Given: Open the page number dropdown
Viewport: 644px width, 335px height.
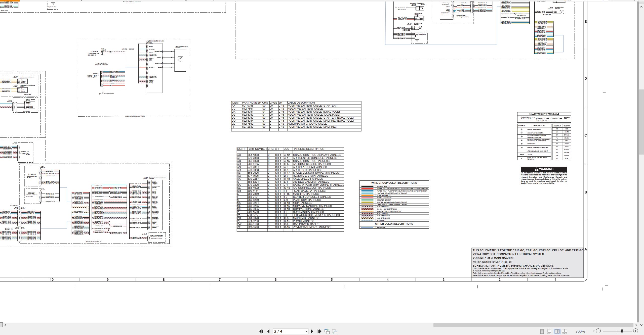Looking at the screenshot, I should (x=306, y=331).
